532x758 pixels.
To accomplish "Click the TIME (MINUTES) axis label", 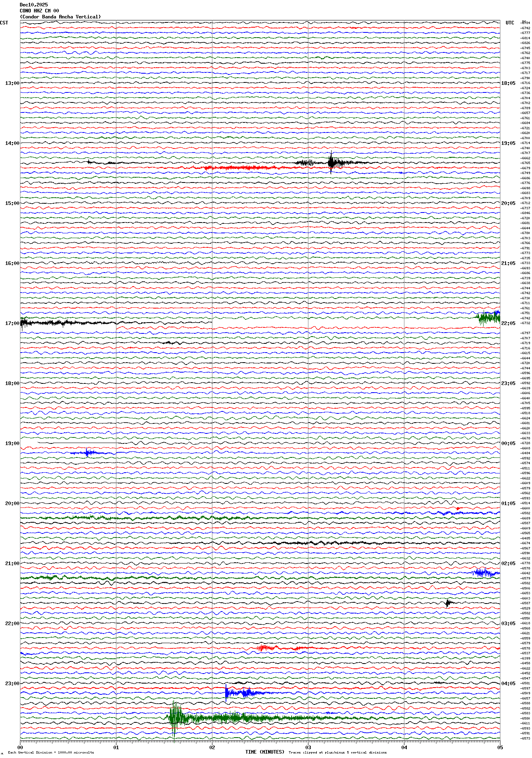I will [265, 752].
